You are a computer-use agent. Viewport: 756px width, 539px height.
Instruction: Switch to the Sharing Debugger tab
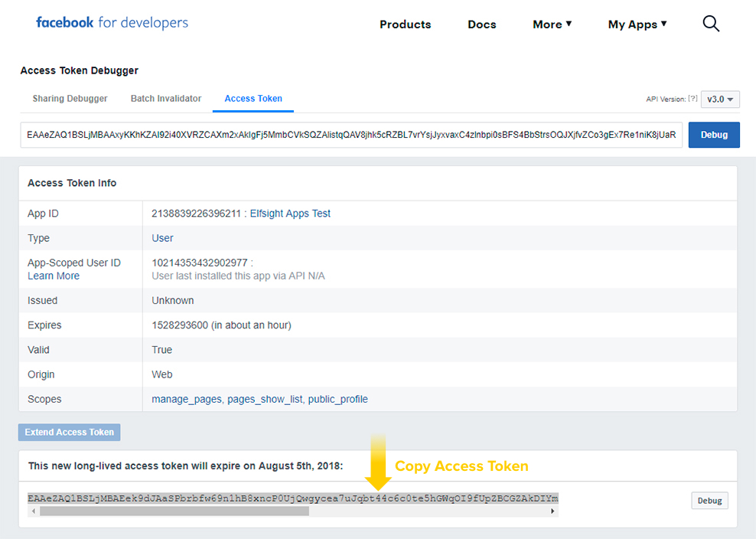(x=69, y=98)
